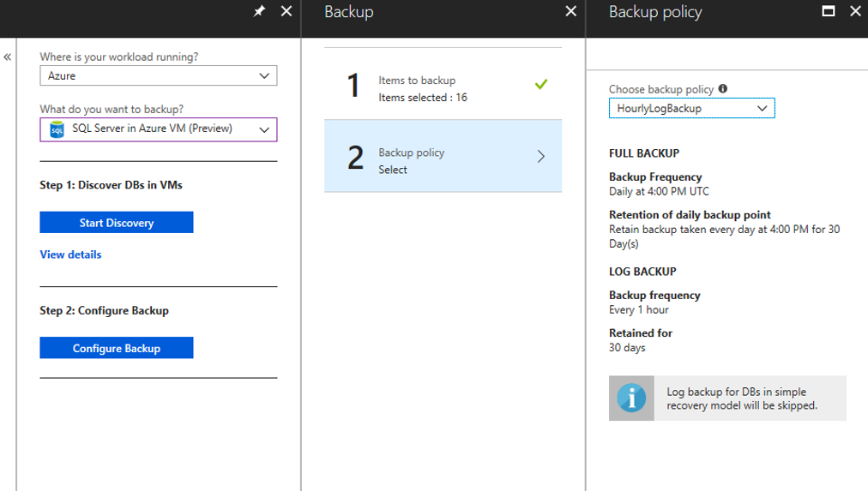This screenshot has height=491, width=868.
Task: Select step 1 Items to backup
Action: pos(443,84)
